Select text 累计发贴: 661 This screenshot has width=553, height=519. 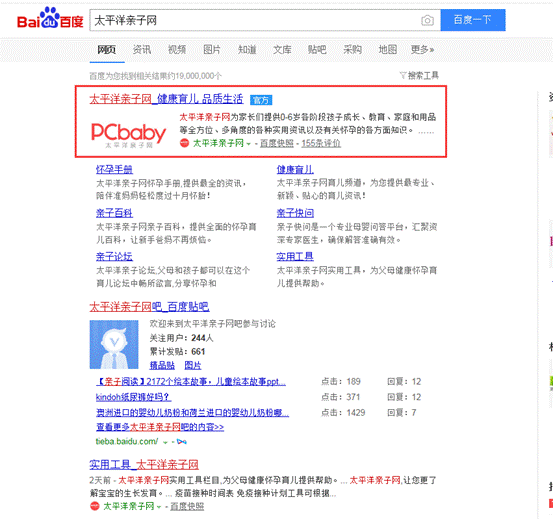point(177,352)
